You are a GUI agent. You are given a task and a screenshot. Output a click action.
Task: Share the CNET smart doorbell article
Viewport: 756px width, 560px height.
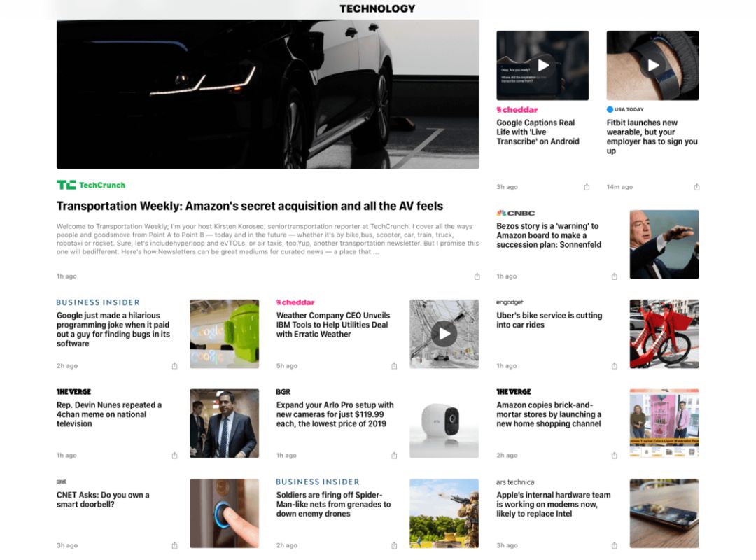click(x=174, y=545)
